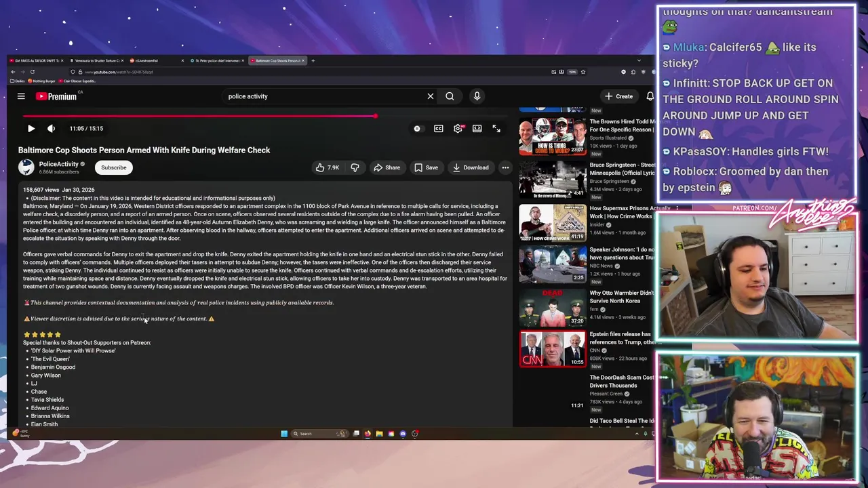Open the weather widget on taskbar

pos(20,434)
